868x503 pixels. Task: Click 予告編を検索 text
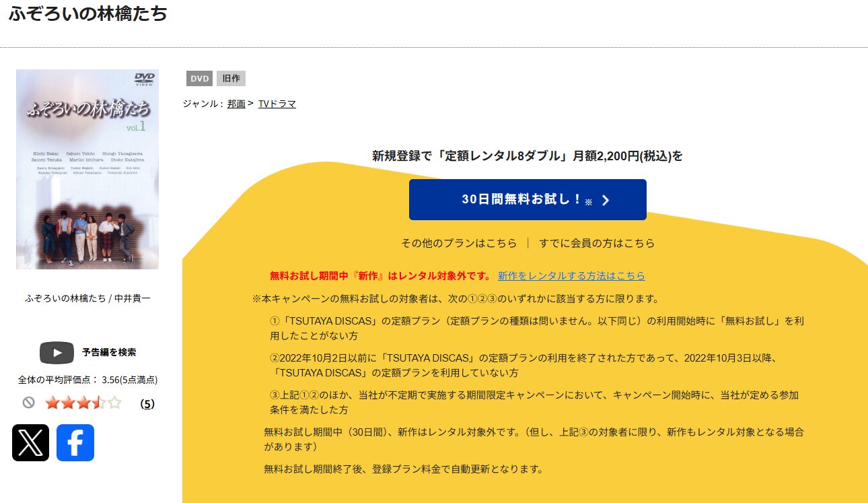109,352
